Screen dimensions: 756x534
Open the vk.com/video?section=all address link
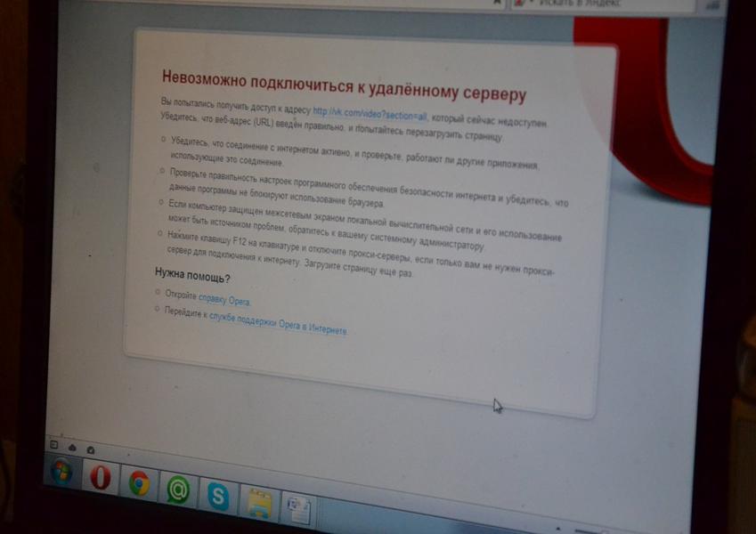click(x=370, y=114)
